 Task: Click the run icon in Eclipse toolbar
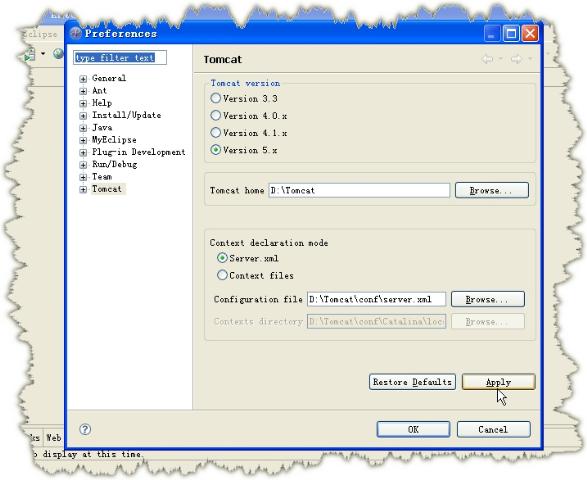pyautogui.click(x=29, y=55)
